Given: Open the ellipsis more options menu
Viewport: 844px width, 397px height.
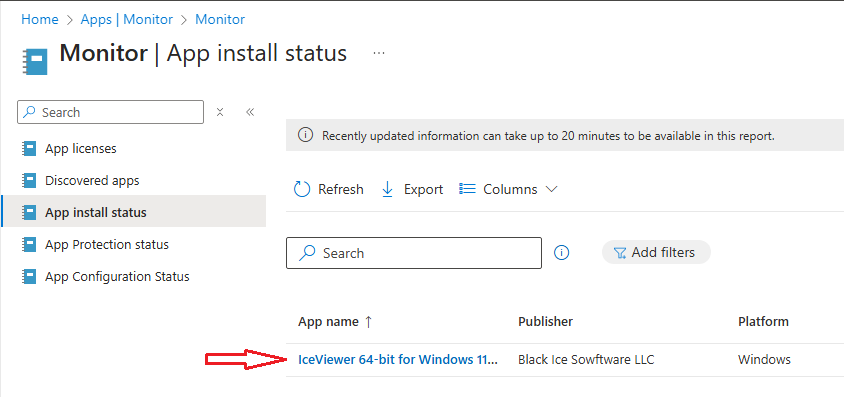Looking at the screenshot, I should (379, 53).
